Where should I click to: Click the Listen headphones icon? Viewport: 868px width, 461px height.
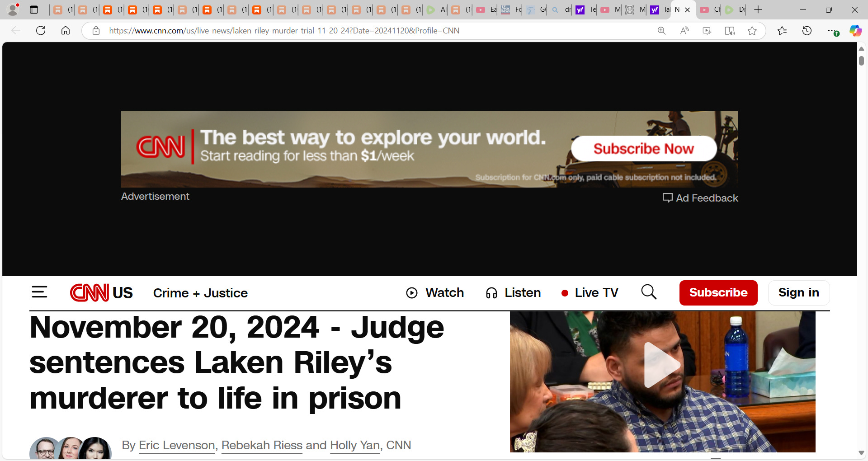[491, 293]
